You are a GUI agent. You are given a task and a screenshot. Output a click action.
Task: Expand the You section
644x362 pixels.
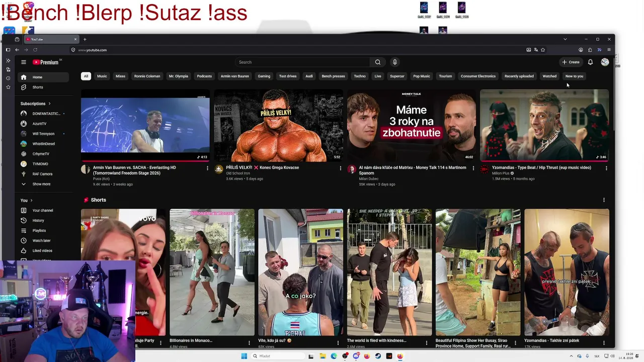click(27, 200)
